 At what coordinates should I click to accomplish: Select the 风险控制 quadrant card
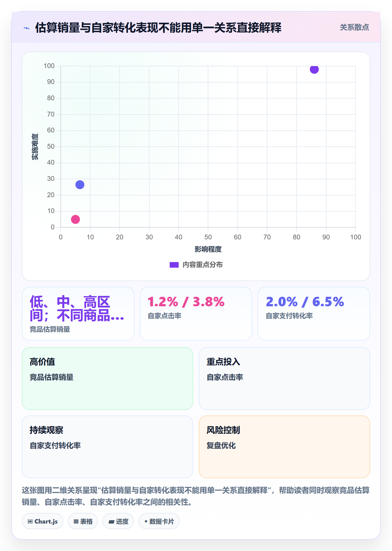click(284, 447)
